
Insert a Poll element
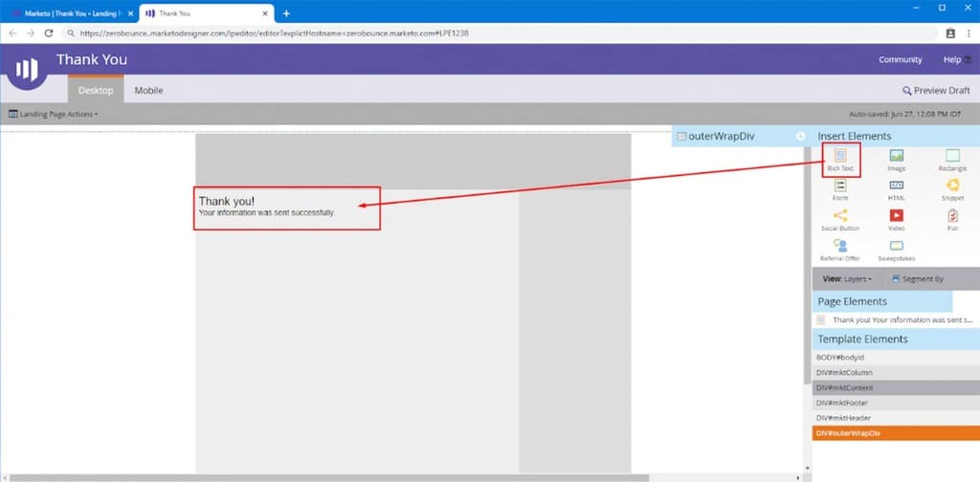click(952, 220)
